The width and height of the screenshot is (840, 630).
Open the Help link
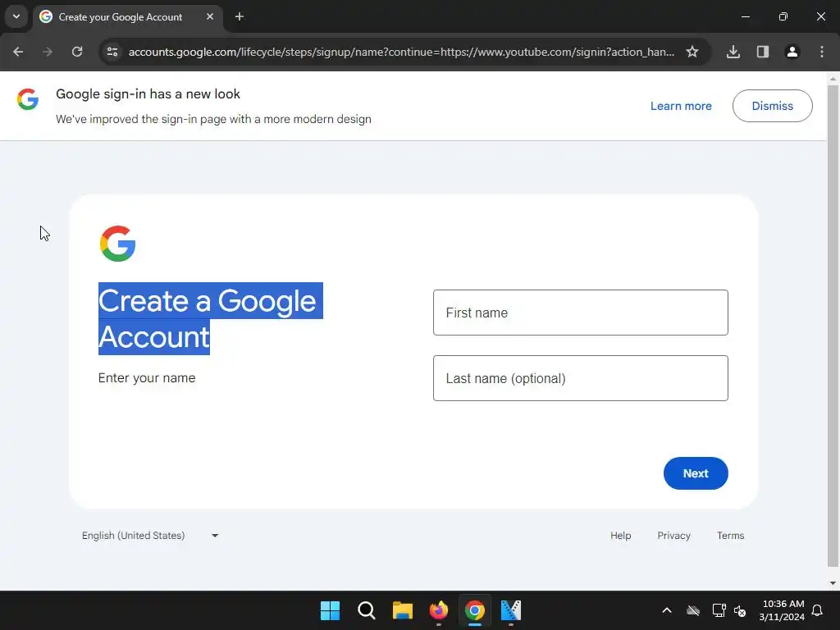pyautogui.click(x=620, y=536)
